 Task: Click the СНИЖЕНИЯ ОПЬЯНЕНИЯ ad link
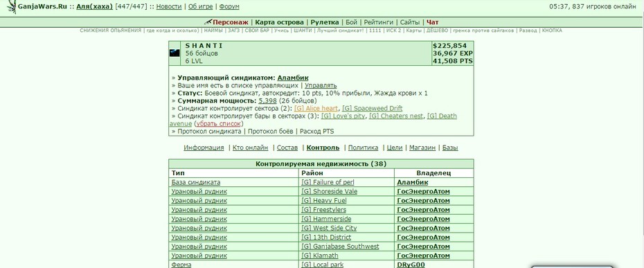coord(111,30)
